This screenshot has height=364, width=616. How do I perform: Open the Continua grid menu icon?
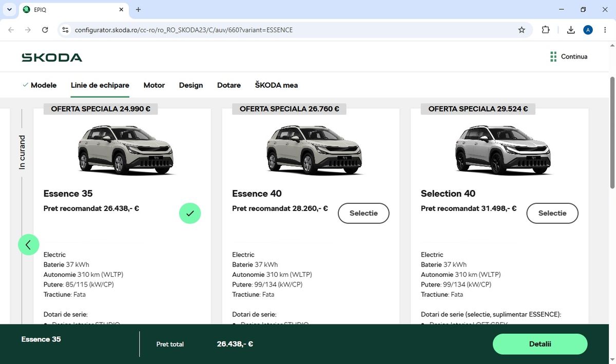point(553,56)
